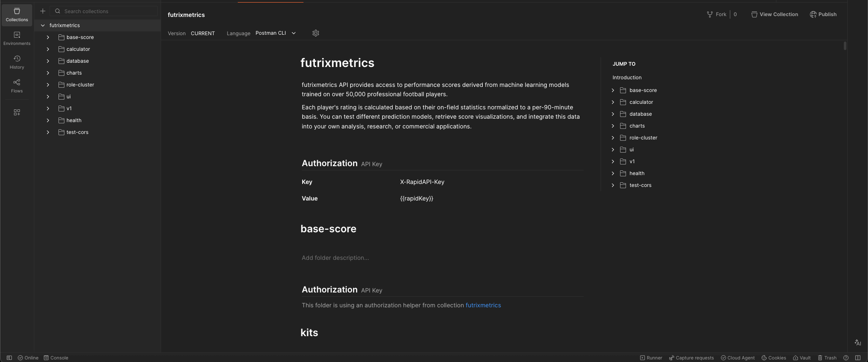This screenshot has height=362, width=868.
Task: Toggle the Console panel
Action: (x=56, y=358)
